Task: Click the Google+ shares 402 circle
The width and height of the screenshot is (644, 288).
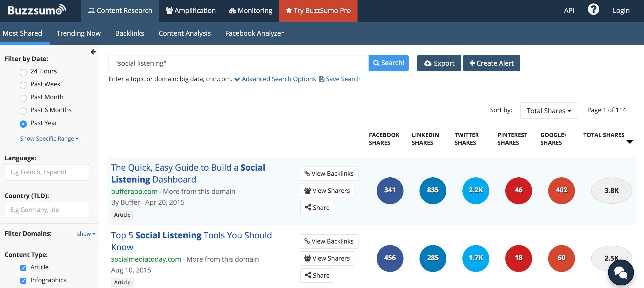Action: point(561,191)
